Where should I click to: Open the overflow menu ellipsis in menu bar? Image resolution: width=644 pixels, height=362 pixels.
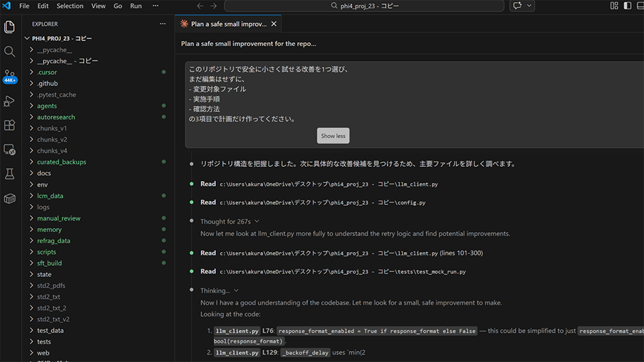(x=155, y=6)
